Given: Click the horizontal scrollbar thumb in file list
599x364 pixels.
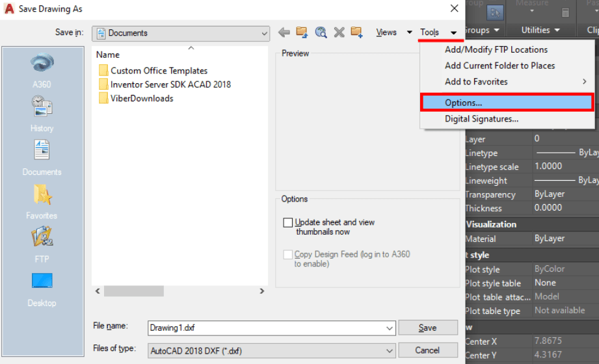Looking at the screenshot, I should click(134, 291).
